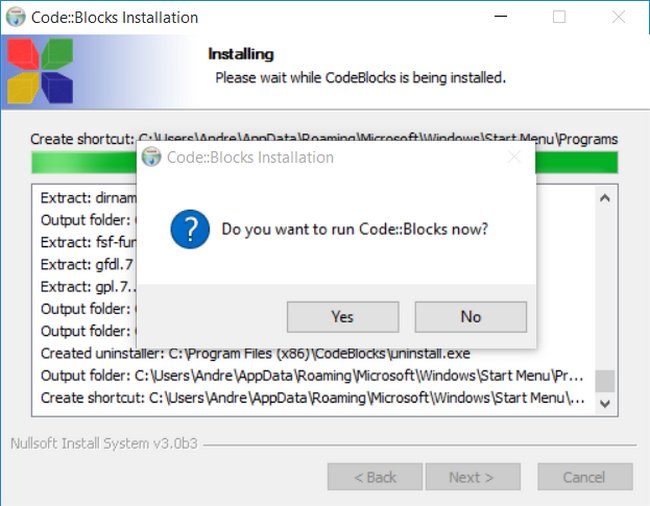
Task: Click the install log scrollbar thumb
Action: point(605,381)
